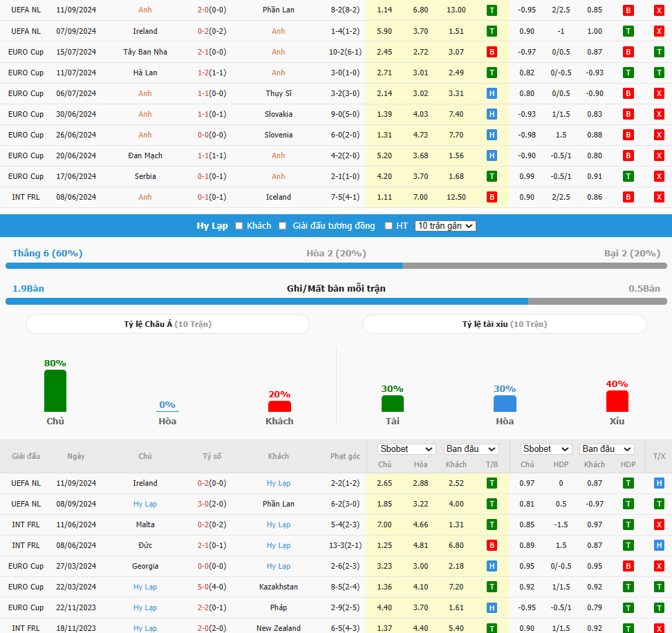This screenshot has width=672, height=633.
Task: Click the blue H badge in the Đan Mạch row
Action: click(x=492, y=155)
